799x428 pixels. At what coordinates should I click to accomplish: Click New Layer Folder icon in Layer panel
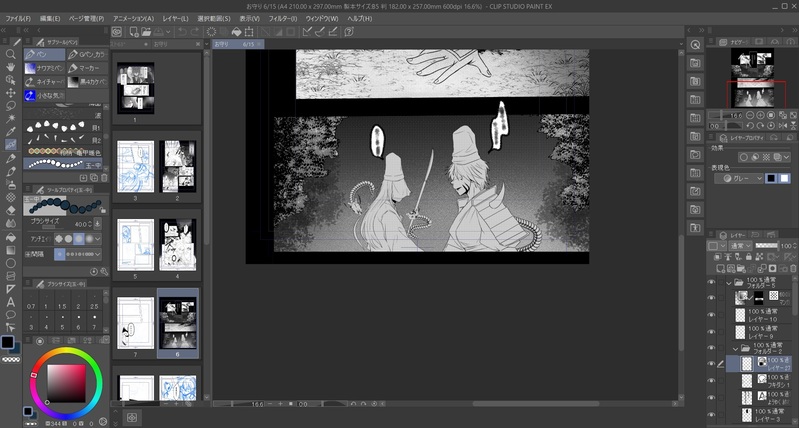741,269
